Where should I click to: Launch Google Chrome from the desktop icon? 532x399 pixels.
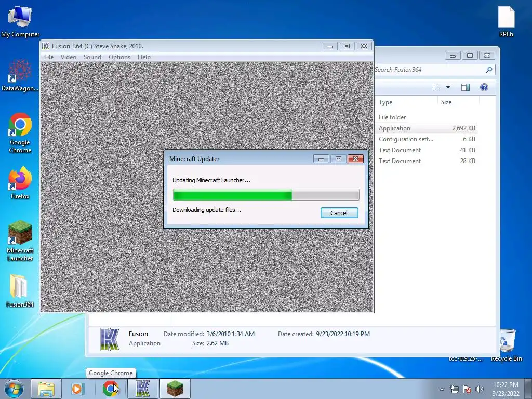click(20, 132)
